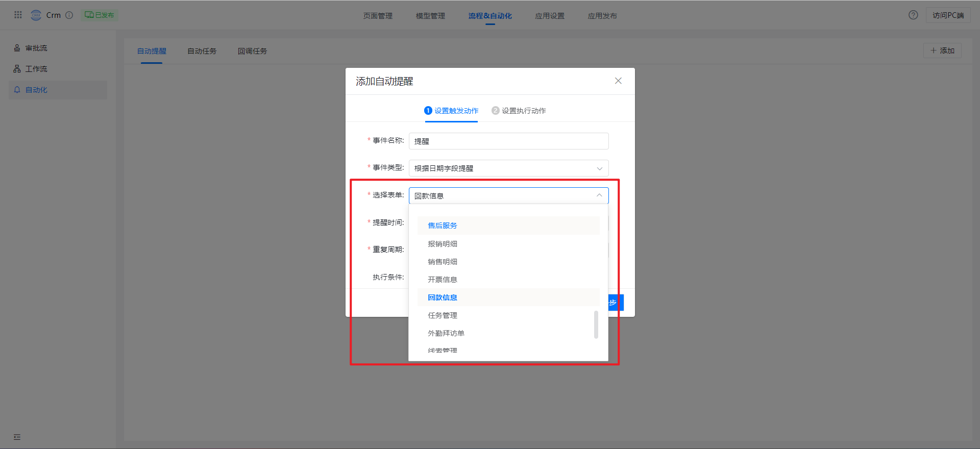Choose 回款信息 from the list
The image size is (980, 449).
point(508,297)
